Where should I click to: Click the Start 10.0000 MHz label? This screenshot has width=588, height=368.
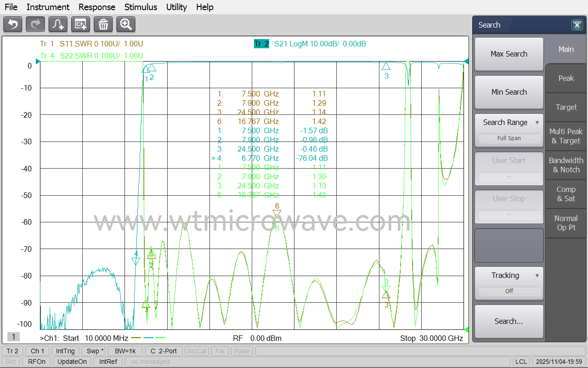click(96, 339)
